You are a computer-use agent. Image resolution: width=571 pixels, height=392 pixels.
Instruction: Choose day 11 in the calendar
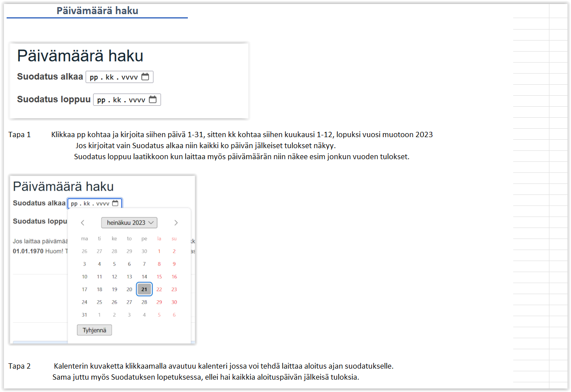[x=99, y=277]
